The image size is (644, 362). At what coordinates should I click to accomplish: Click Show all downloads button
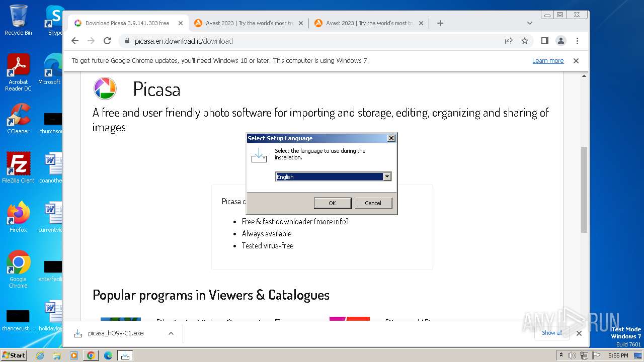[552, 333]
